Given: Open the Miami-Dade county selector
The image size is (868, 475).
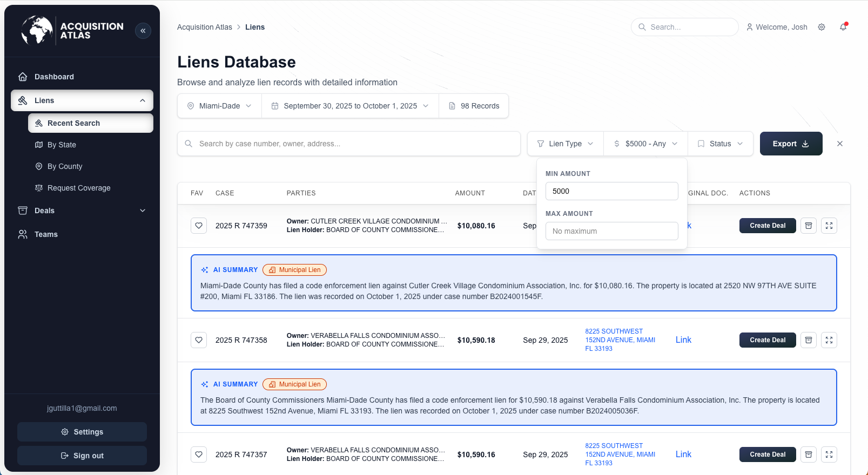Looking at the screenshot, I should (219, 106).
